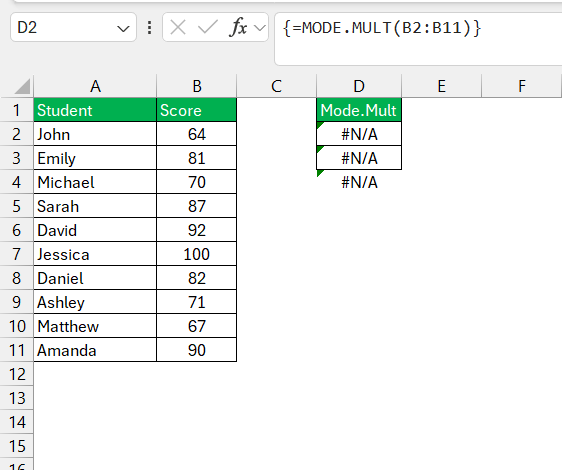
Task: Expand the dropdown next to fx
Action: click(259, 28)
